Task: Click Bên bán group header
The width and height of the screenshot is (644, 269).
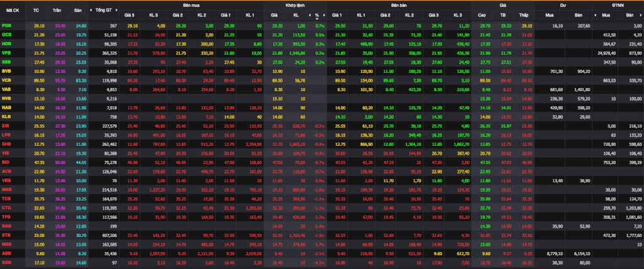Action: click(399, 6)
